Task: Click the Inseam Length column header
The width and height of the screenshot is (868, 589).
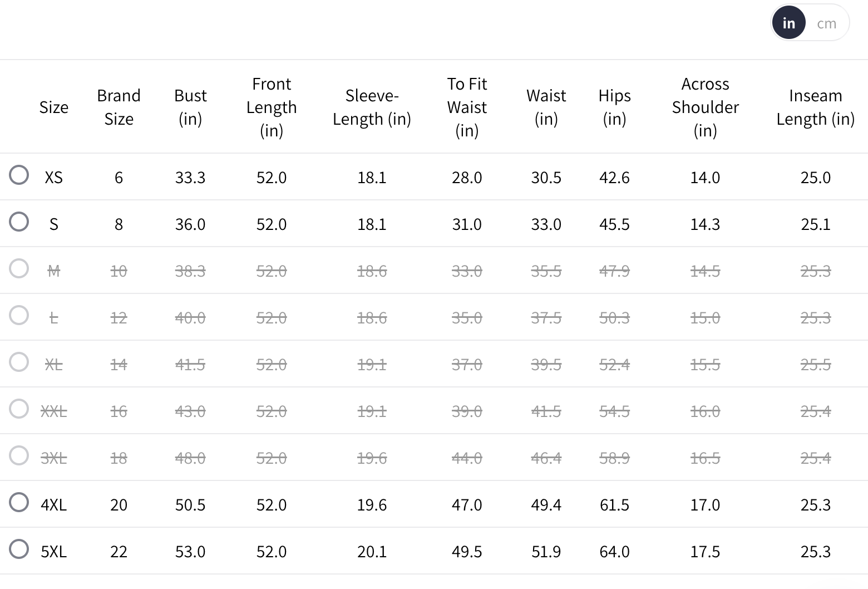Action: (x=815, y=107)
